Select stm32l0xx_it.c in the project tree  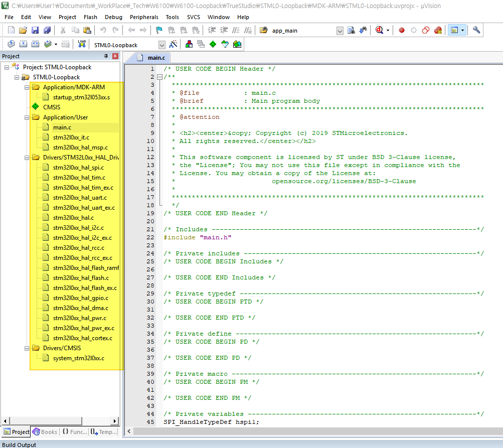[71, 137]
